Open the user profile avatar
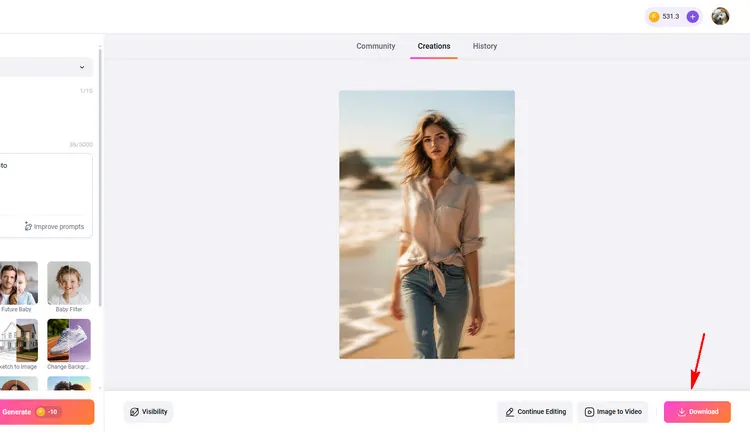This screenshot has height=433, width=750. coord(720,16)
